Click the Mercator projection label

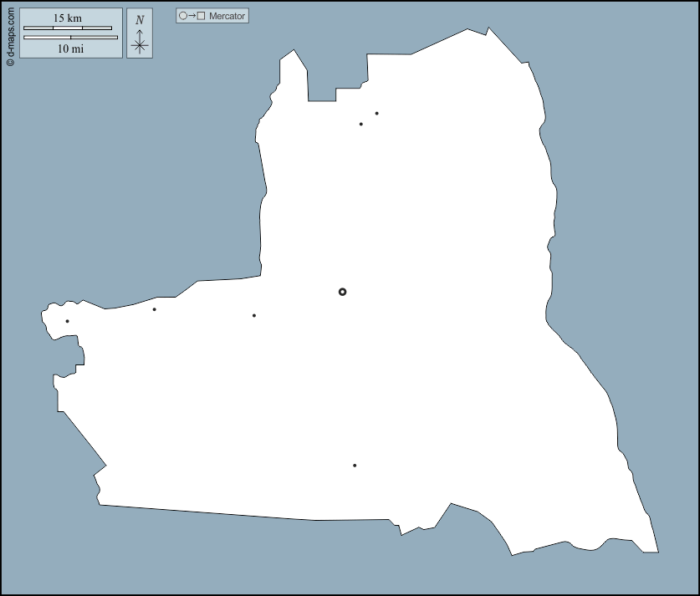227,16
